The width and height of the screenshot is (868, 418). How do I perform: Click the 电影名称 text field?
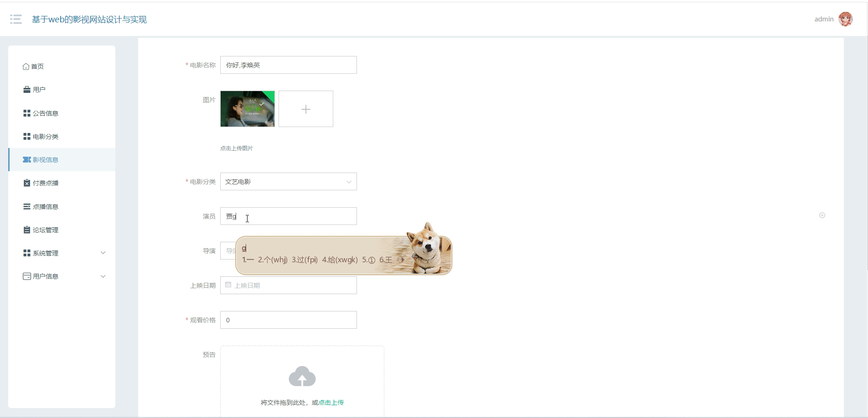(x=289, y=65)
